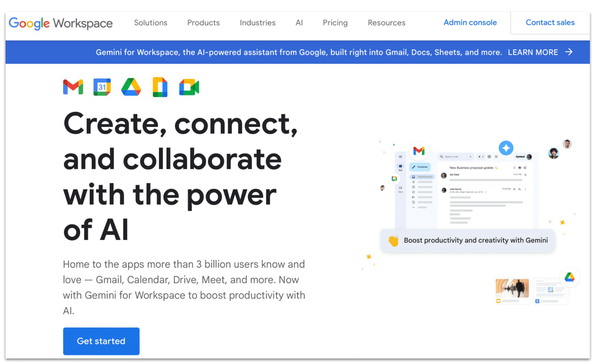Click the print icon on the proposal email
This screenshot has width=599, height=364.
tap(520, 168)
